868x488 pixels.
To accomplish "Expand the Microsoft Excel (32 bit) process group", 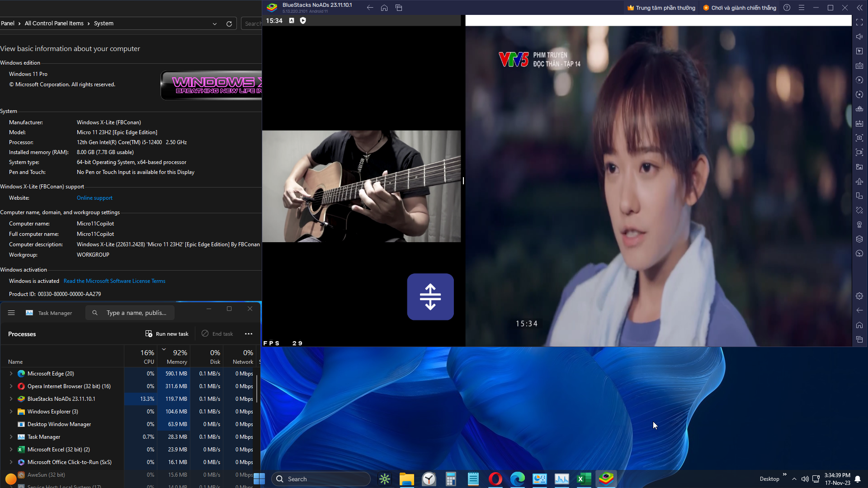I will pos(11,450).
